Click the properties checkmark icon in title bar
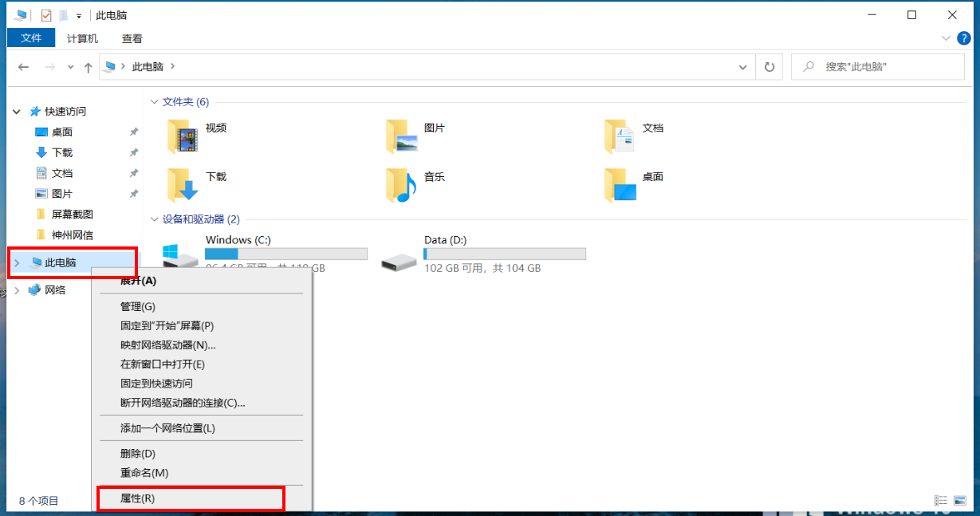The width and height of the screenshot is (980, 516). coord(45,15)
